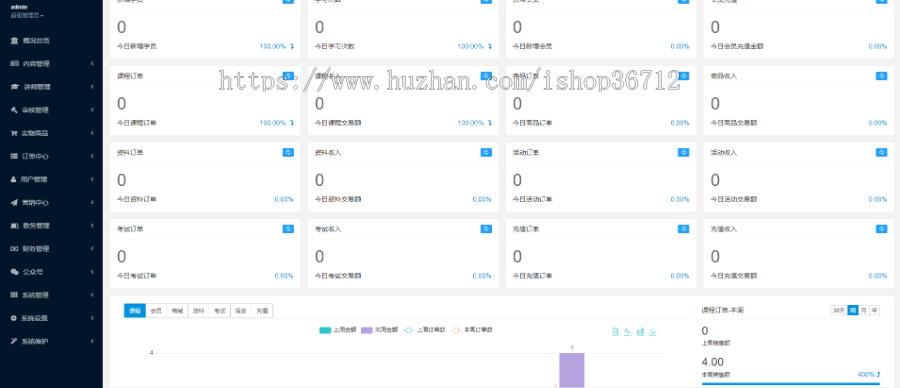Click the blue badge icon on 活动订单 card
900x388 pixels.
click(x=684, y=152)
